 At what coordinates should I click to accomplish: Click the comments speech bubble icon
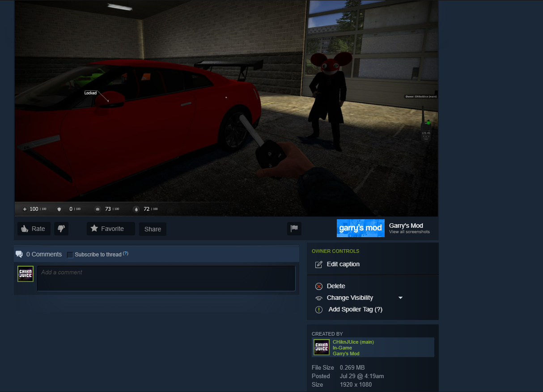(19, 254)
